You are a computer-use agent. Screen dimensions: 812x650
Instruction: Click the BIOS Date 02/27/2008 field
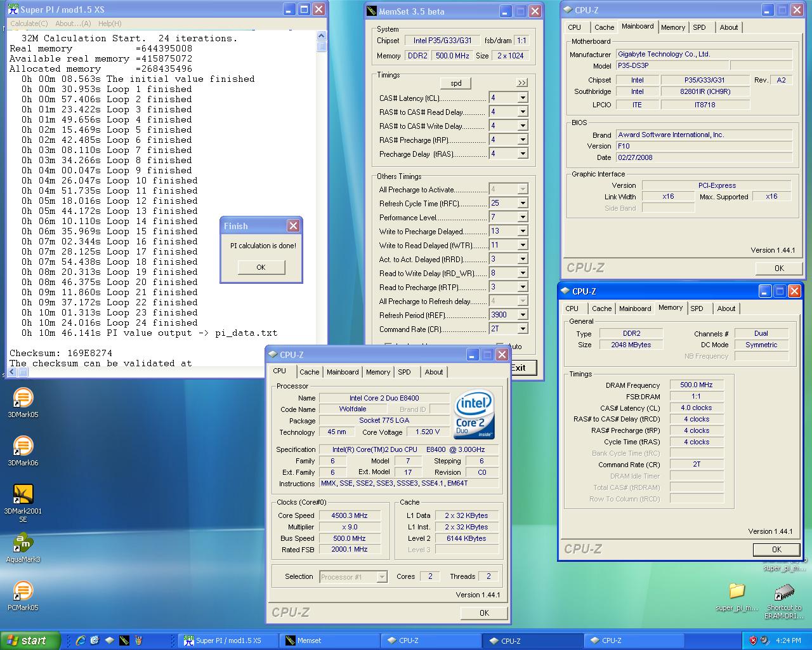704,157
